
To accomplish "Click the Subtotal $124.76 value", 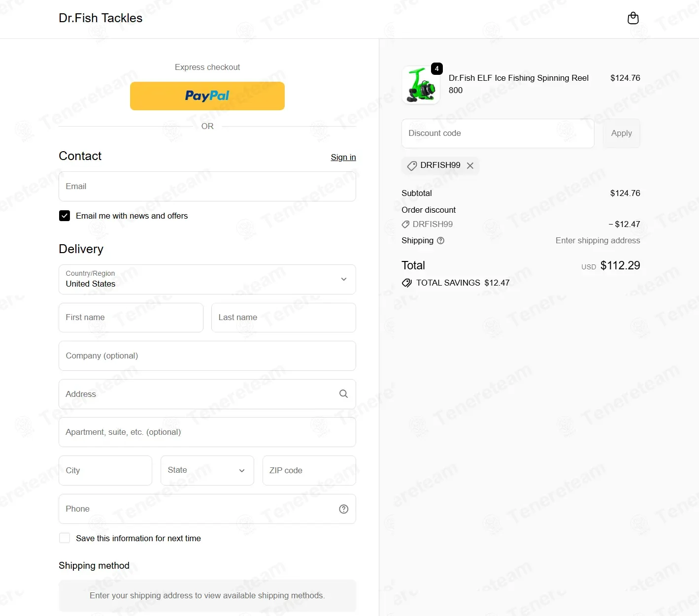I will (x=625, y=193).
